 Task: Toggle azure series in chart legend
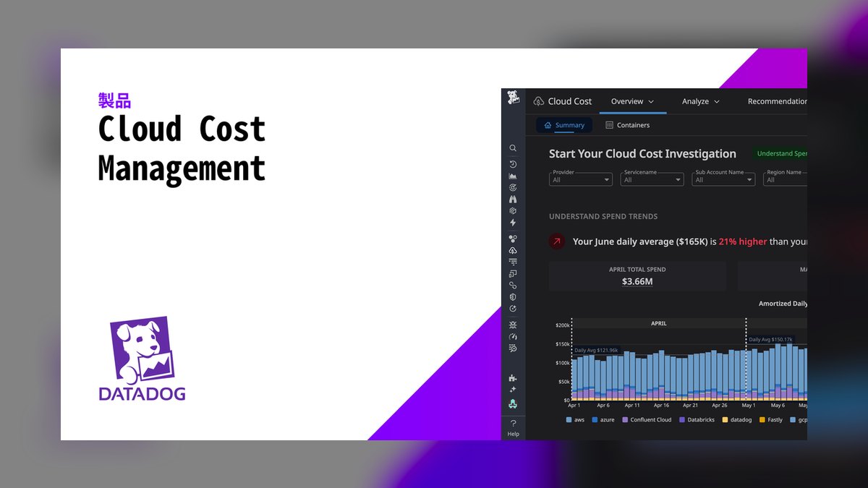[x=603, y=419]
